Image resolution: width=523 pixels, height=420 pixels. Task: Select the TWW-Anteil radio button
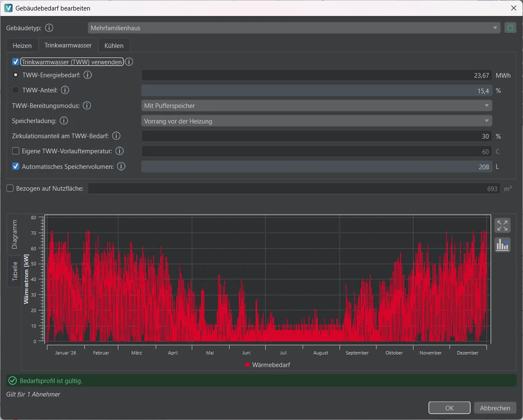16,90
